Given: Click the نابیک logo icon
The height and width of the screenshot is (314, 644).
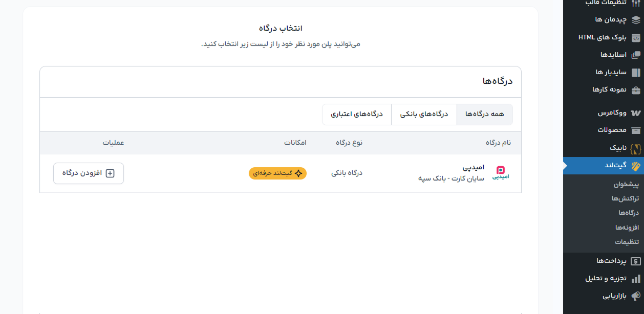Looking at the screenshot, I should [x=635, y=148].
